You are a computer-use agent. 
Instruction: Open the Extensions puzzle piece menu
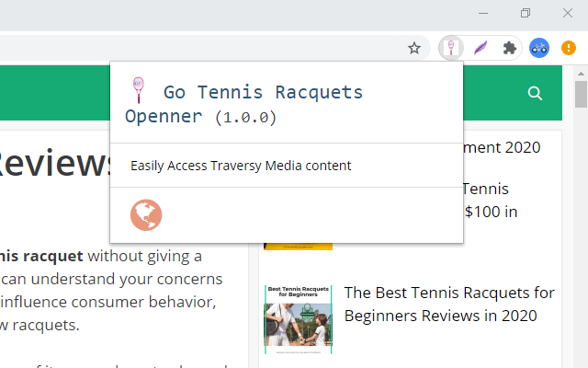point(509,48)
